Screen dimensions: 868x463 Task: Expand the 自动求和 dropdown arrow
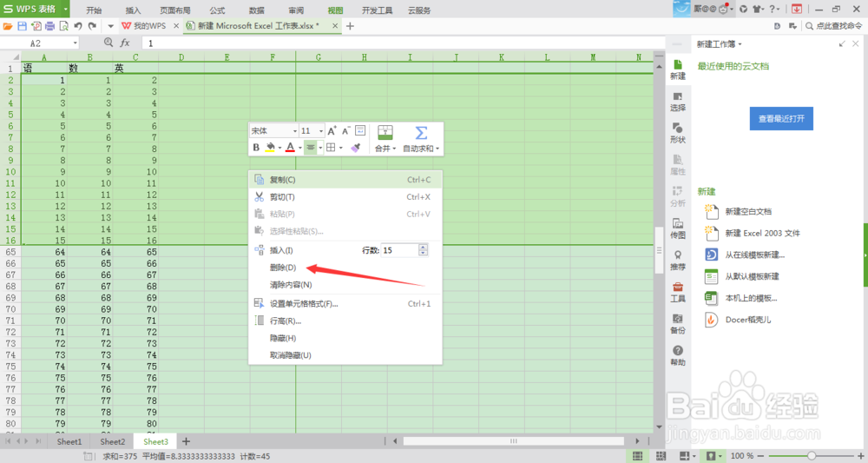[x=437, y=149]
